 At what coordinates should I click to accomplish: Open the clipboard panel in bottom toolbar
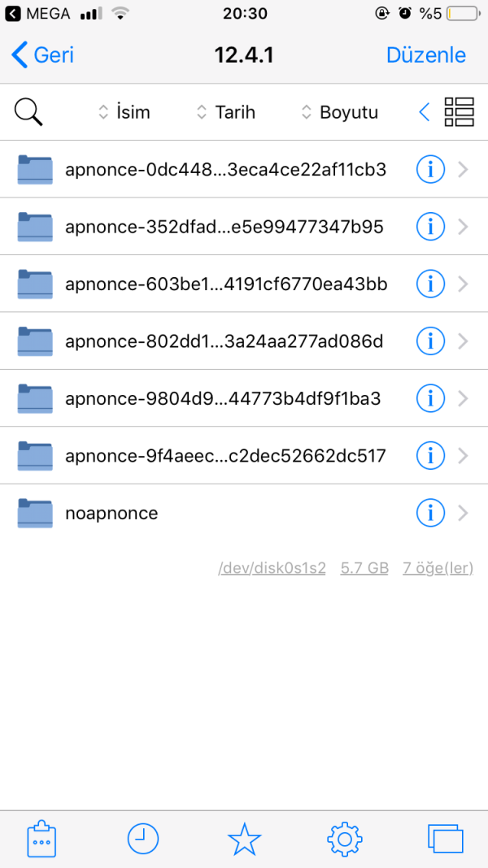coord(41,839)
